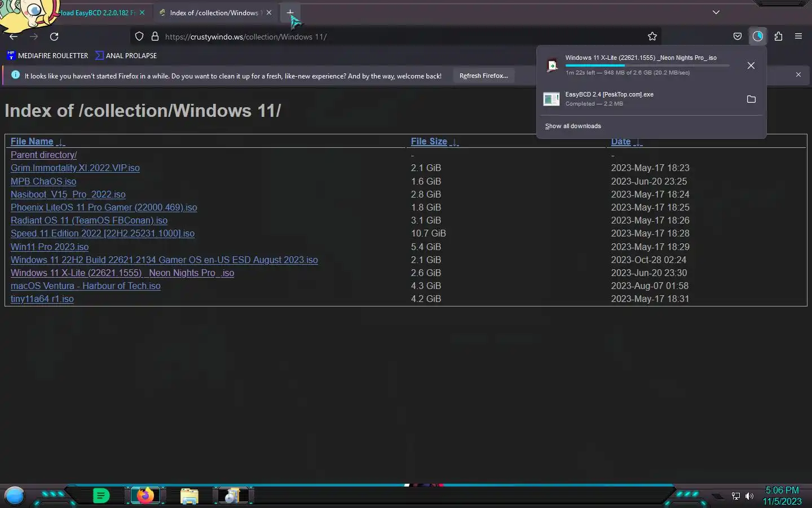The height and width of the screenshot is (508, 812).
Task: Open the Save to Pocket icon
Action: (737, 37)
